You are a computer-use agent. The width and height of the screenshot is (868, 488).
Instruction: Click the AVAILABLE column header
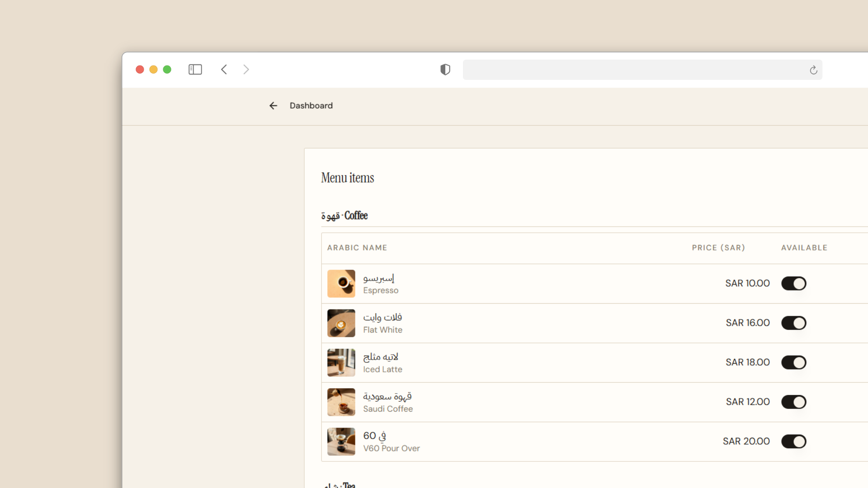(804, 248)
